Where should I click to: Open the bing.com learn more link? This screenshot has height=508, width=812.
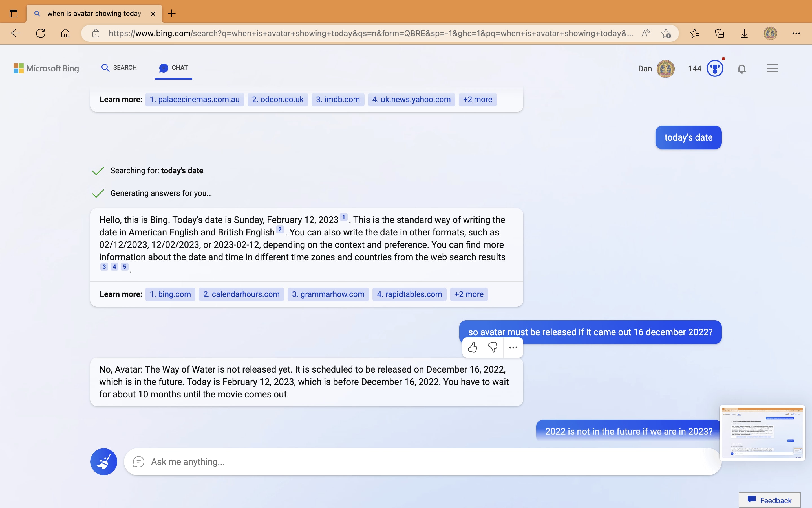[x=170, y=294]
